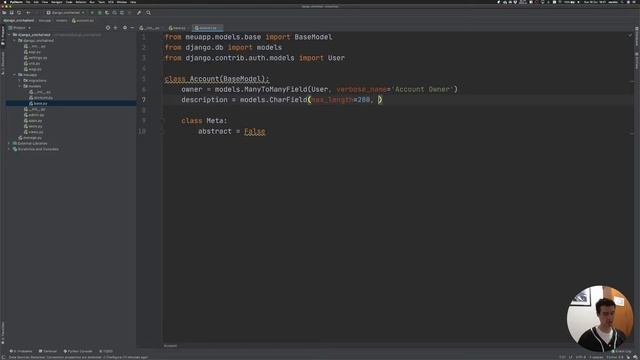Click the meuapp breadcrumb in navigation bar
640x360 pixels.
[x=45, y=20]
